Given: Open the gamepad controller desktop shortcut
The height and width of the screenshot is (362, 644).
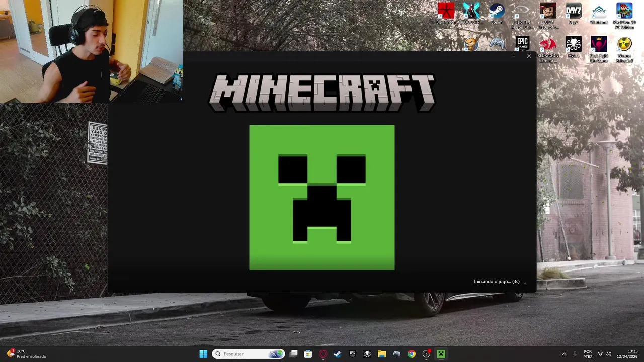Looking at the screenshot, I should point(497,44).
